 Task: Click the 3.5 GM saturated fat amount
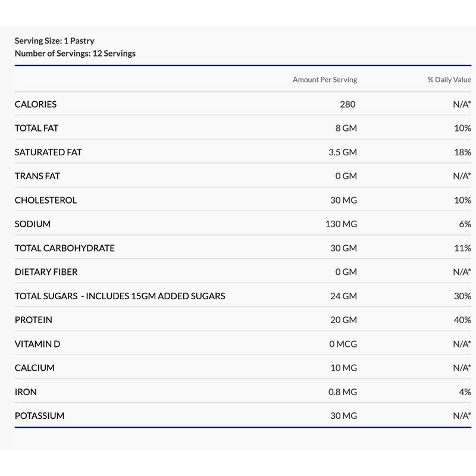342,152
